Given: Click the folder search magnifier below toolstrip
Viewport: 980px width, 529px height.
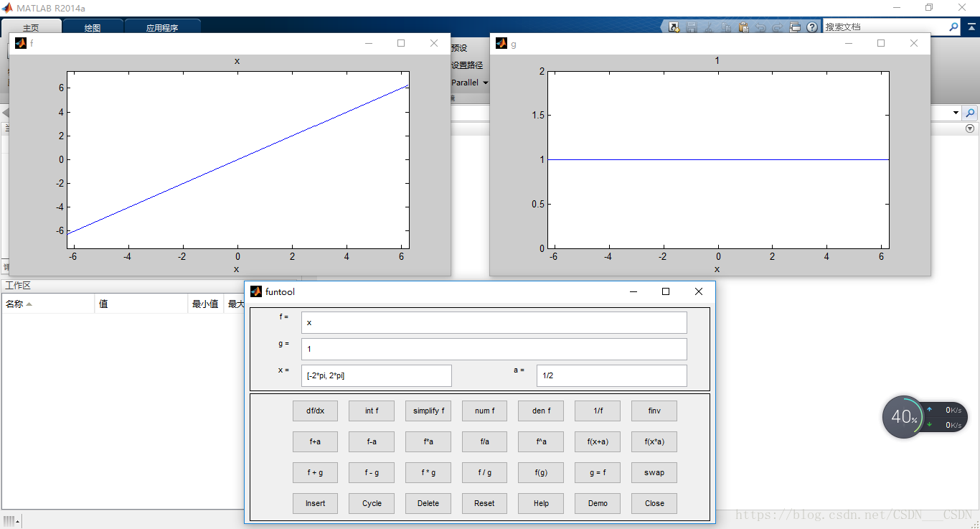Looking at the screenshot, I should (x=970, y=113).
